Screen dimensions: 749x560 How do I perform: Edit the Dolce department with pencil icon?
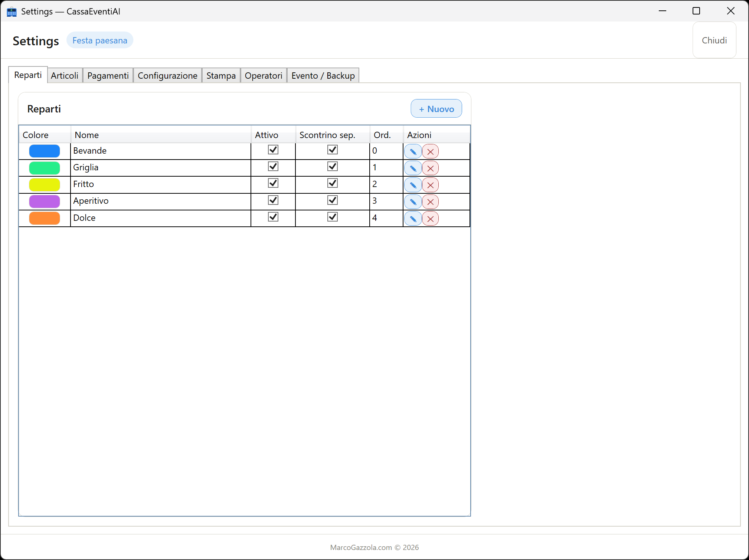pos(413,219)
